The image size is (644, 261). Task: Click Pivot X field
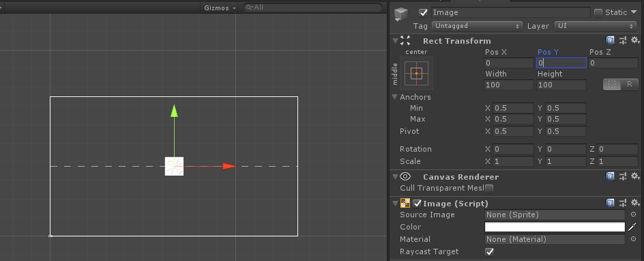[x=513, y=132]
